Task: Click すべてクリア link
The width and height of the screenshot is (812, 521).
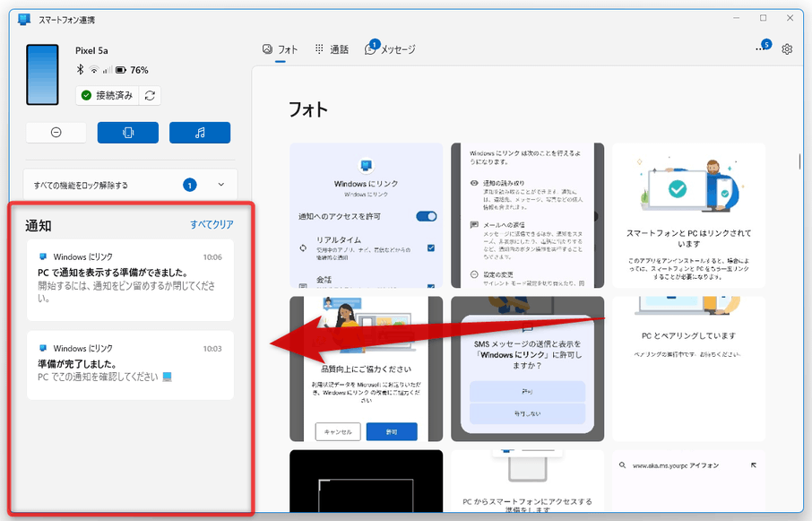Action: point(212,224)
